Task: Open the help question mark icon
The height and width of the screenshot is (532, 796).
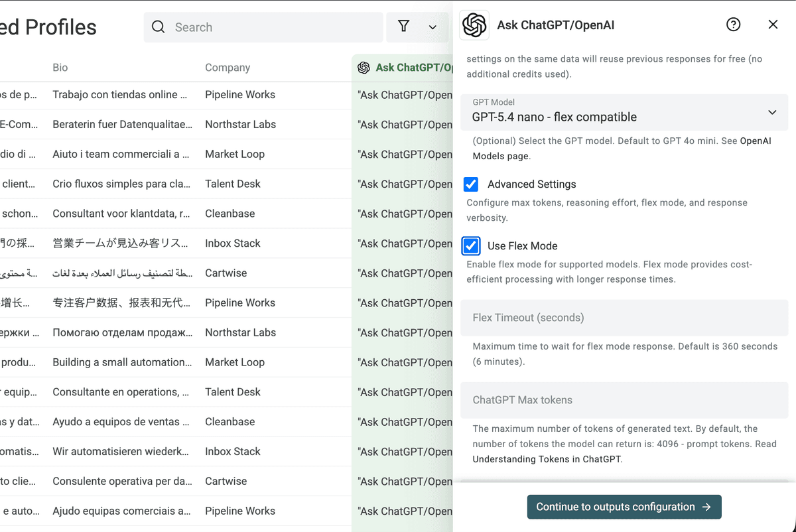Action: coord(733,25)
